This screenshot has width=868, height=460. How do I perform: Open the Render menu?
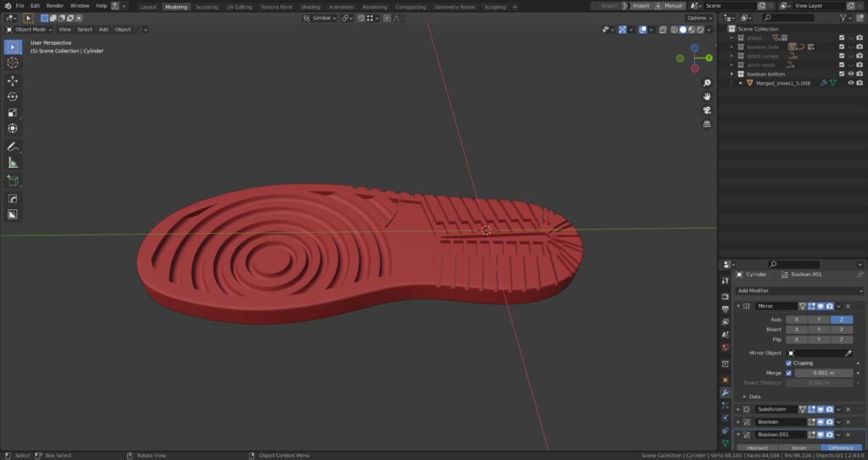point(55,6)
